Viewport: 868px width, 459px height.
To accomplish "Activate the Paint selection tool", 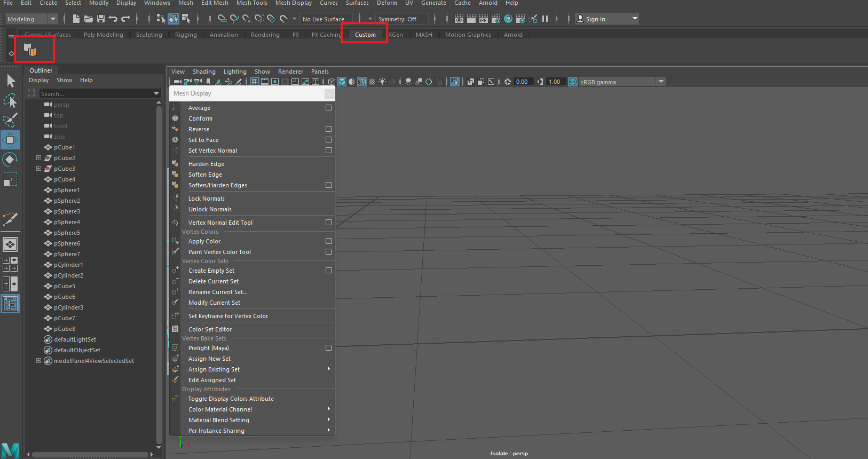I will coord(11,120).
